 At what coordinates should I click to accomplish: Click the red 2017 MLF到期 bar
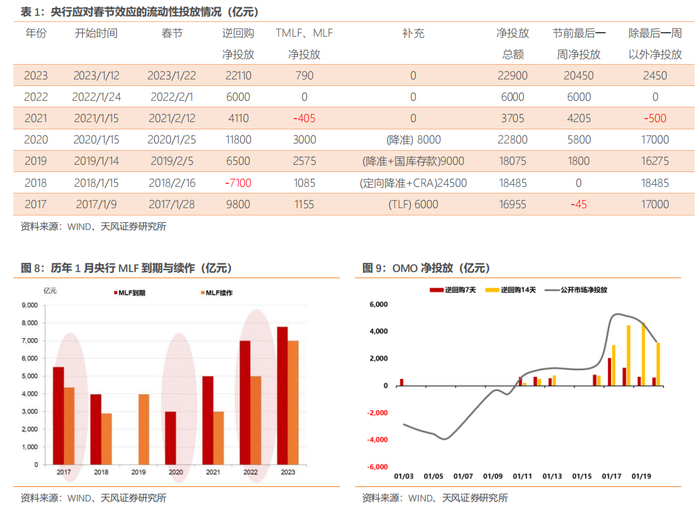(58, 416)
